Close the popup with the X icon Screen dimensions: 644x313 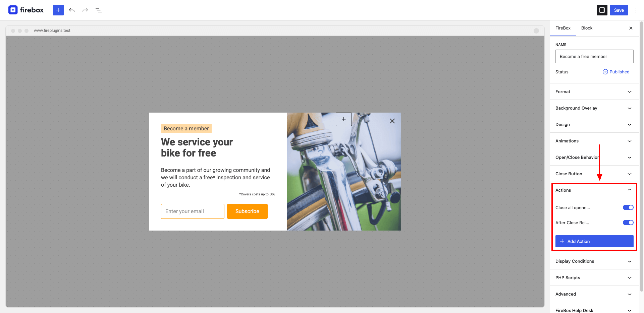392,121
